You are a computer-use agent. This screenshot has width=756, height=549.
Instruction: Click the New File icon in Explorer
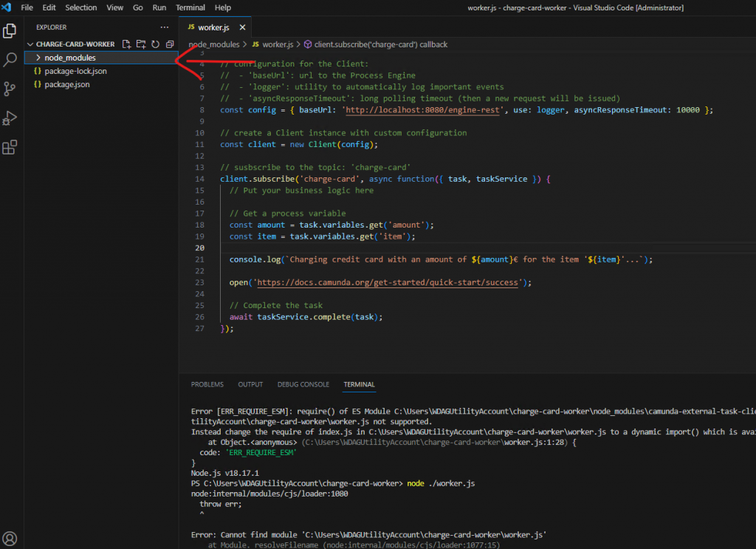[x=126, y=44]
